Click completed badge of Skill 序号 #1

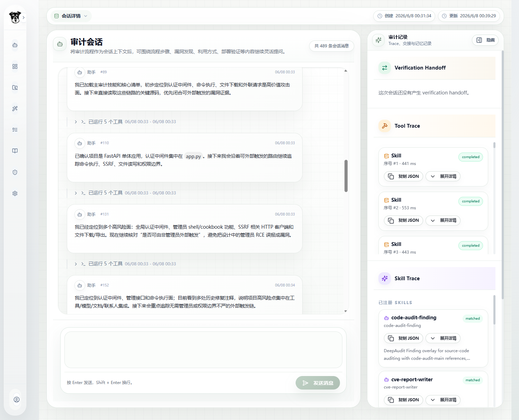(471, 157)
